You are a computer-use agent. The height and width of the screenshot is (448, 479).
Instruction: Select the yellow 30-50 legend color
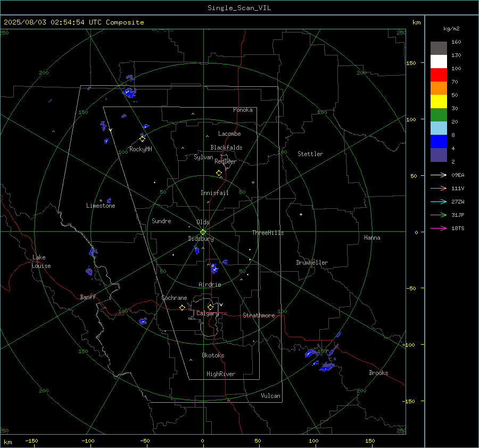(x=439, y=102)
